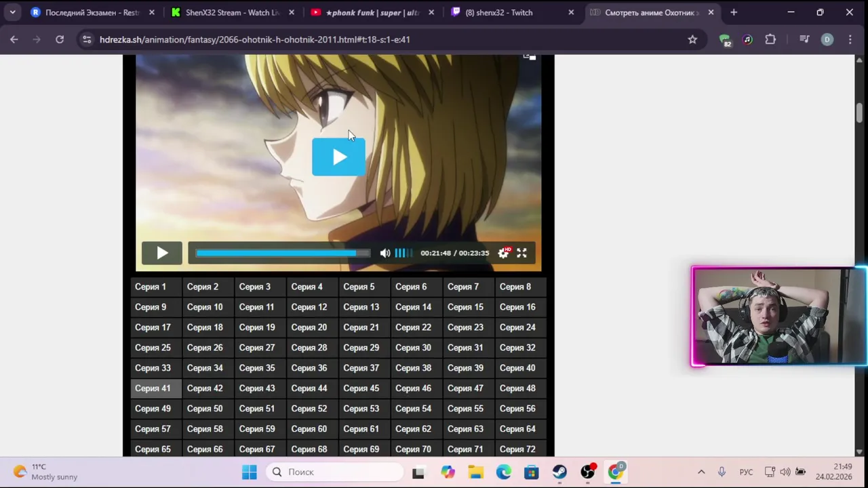Adjust the player volume level bars
This screenshot has width=868, height=488.
pos(403,253)
